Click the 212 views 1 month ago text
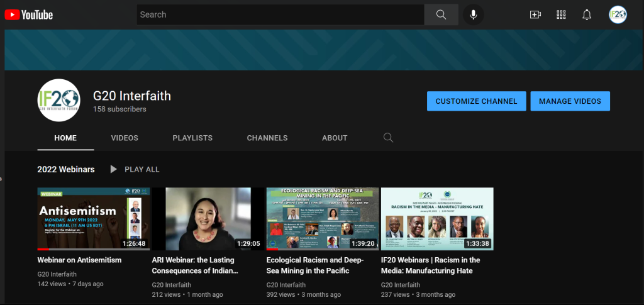The image size is (644, 305). coord(187,294)
